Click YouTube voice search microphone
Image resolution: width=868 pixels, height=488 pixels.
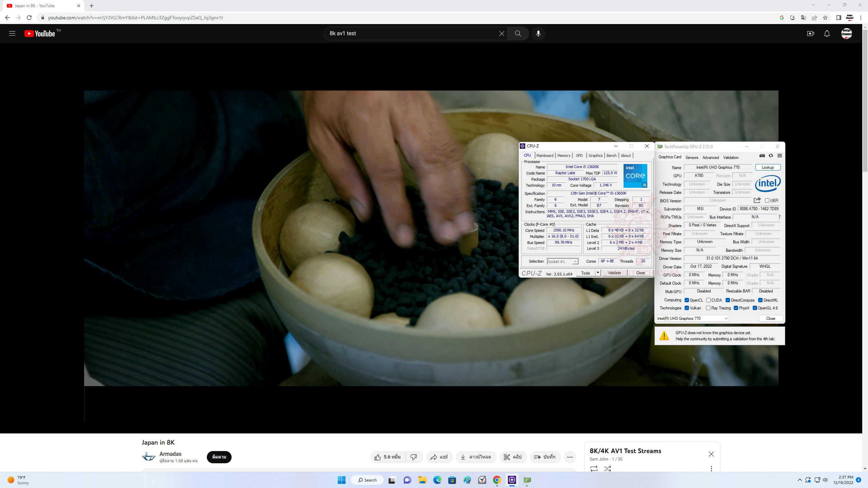pos(538,34)
